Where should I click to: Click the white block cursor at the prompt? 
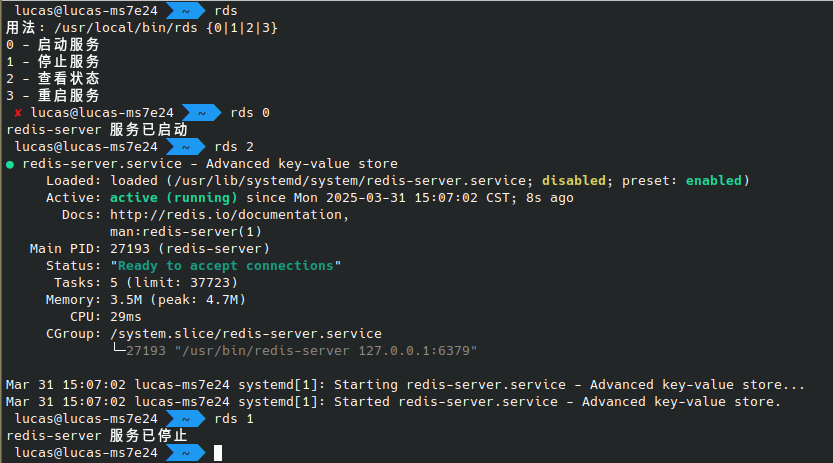click(217, 453)
